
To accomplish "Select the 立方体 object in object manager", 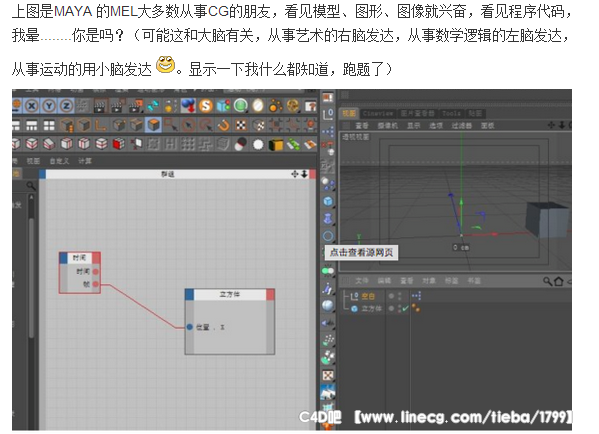I will tap(372, 309).
